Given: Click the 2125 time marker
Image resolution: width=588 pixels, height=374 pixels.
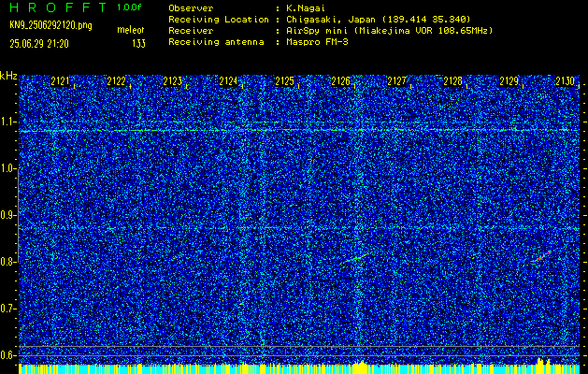Looking at the screenshot, I should (x=284, y=81).
